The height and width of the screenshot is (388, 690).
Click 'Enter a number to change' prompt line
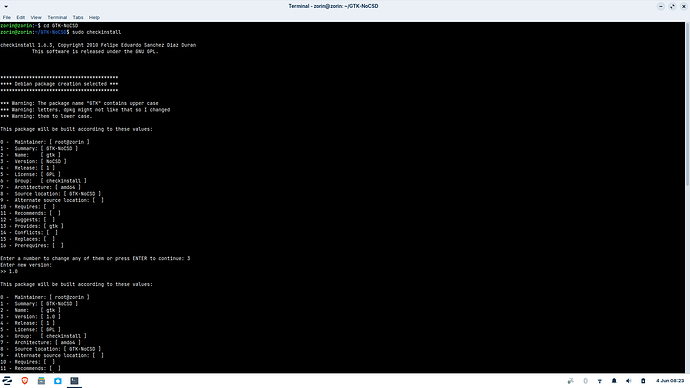click(x=95, y=258)
